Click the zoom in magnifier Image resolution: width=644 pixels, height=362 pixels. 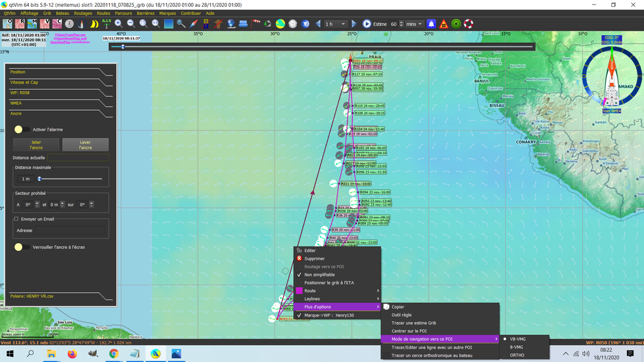click(x=118, y=24)
